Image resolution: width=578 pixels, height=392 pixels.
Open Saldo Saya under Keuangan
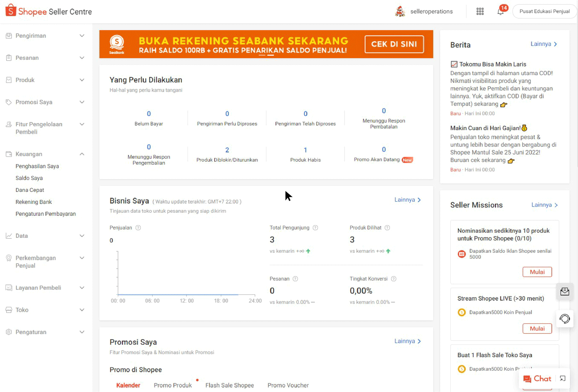click(29, 178)
